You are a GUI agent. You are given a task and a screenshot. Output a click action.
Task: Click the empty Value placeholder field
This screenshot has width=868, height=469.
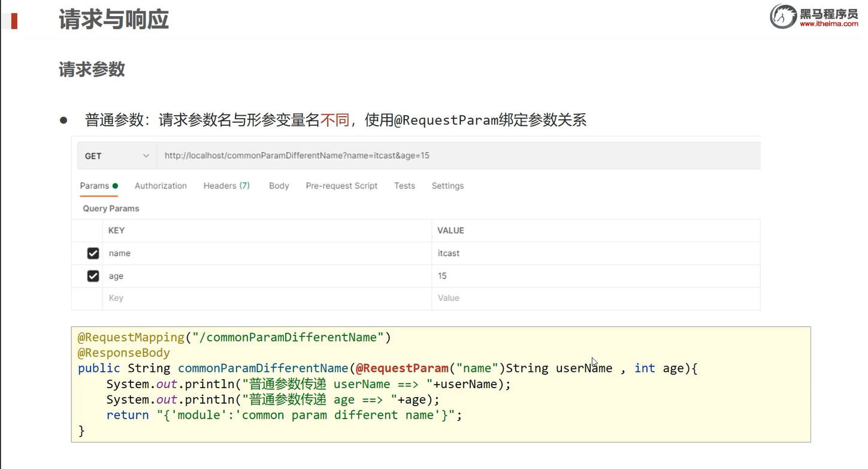(x=596, y=298)
